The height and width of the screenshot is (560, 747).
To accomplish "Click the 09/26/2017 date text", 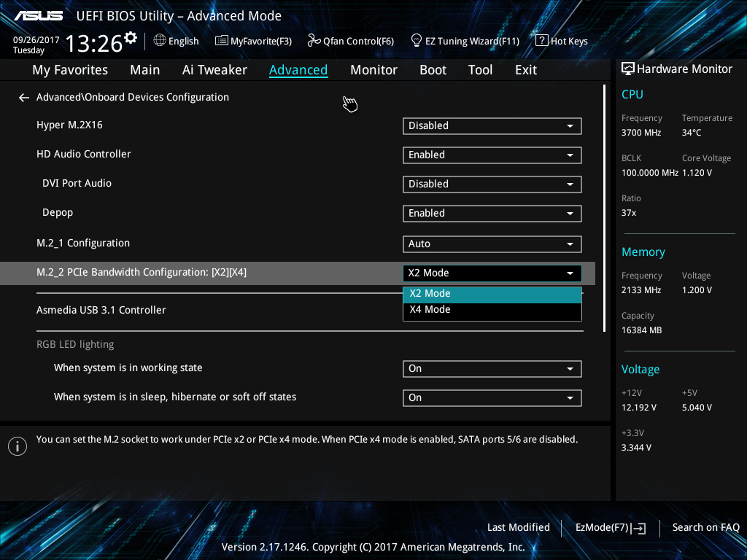I will pyautogui.click(x=36, y=40).
